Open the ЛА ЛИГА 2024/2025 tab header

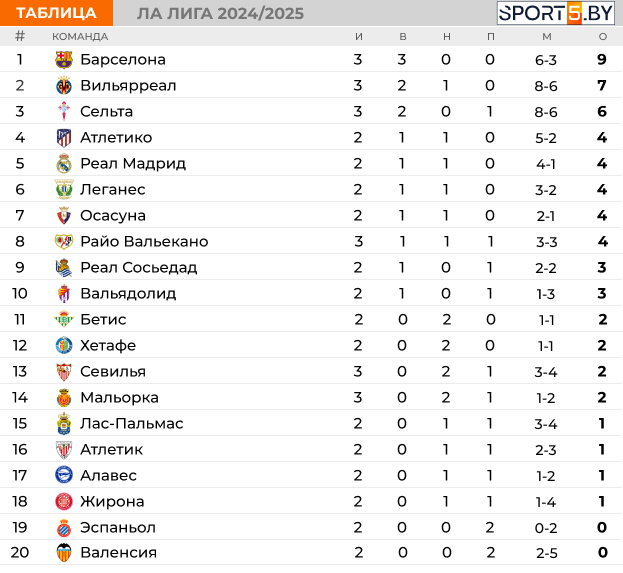[220, 14]
